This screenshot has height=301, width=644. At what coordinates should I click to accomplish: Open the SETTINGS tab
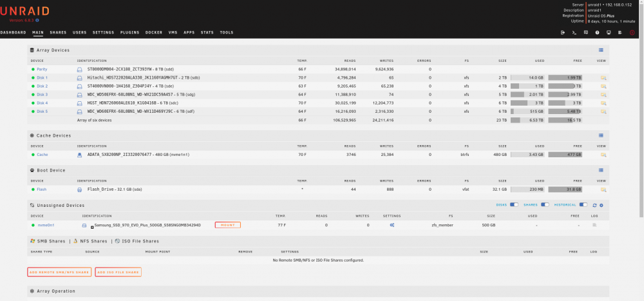coord(104,32)
